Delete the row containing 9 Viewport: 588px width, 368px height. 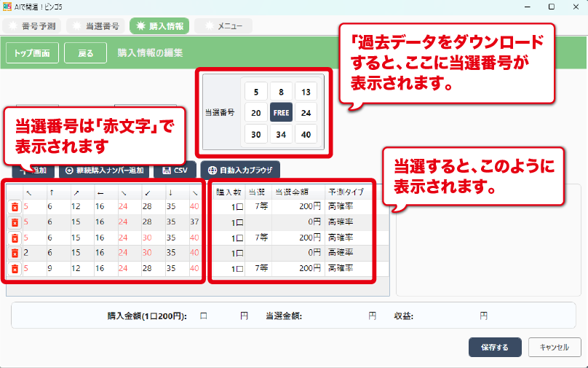[15, 268]
